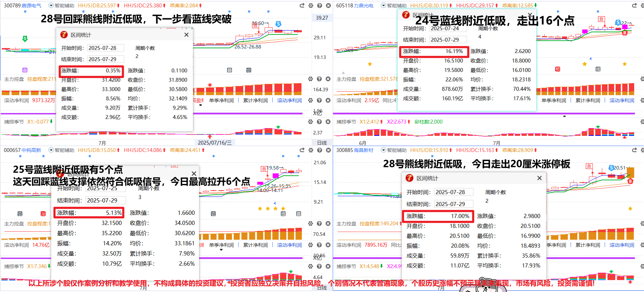Open 智能辅助 dropdown in 唐源电气 chart

51,6
